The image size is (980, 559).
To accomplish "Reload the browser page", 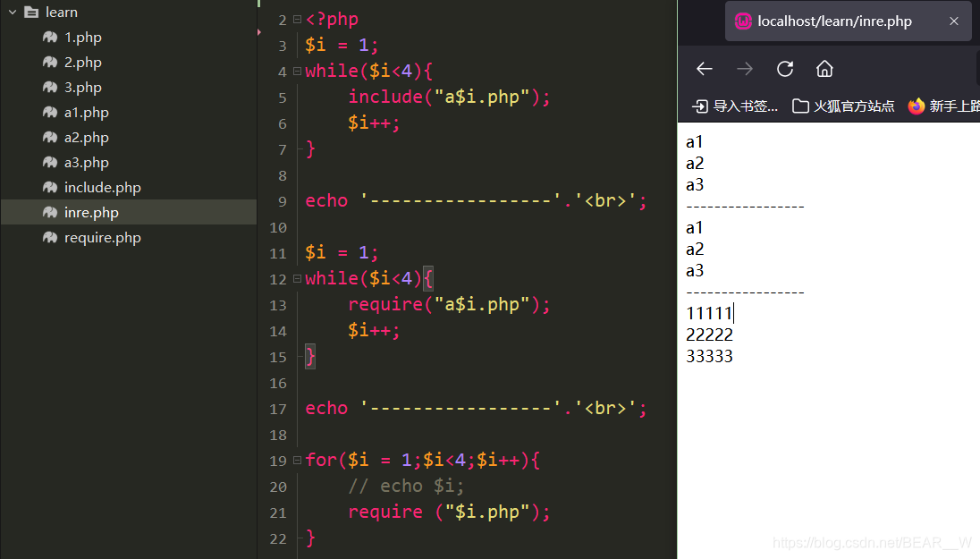I will [785, 69].
